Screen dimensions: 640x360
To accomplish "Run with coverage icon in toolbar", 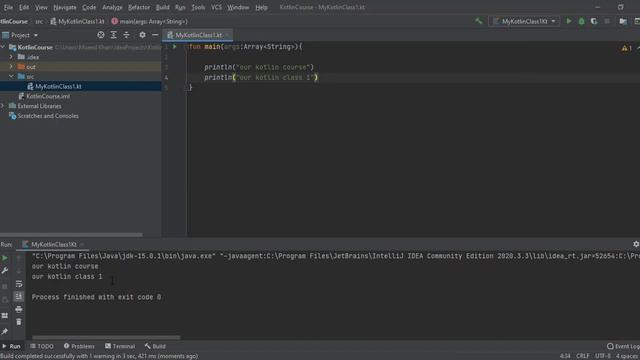I will pos(594,21).
